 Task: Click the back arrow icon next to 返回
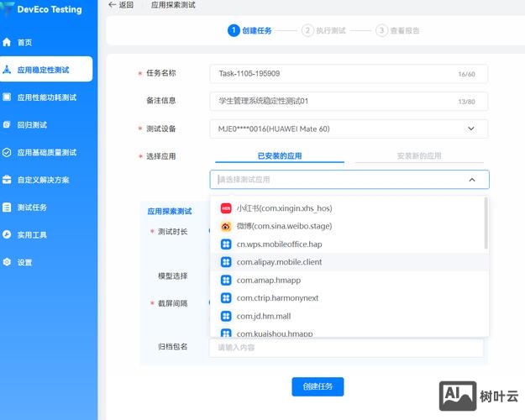[113, 5]
